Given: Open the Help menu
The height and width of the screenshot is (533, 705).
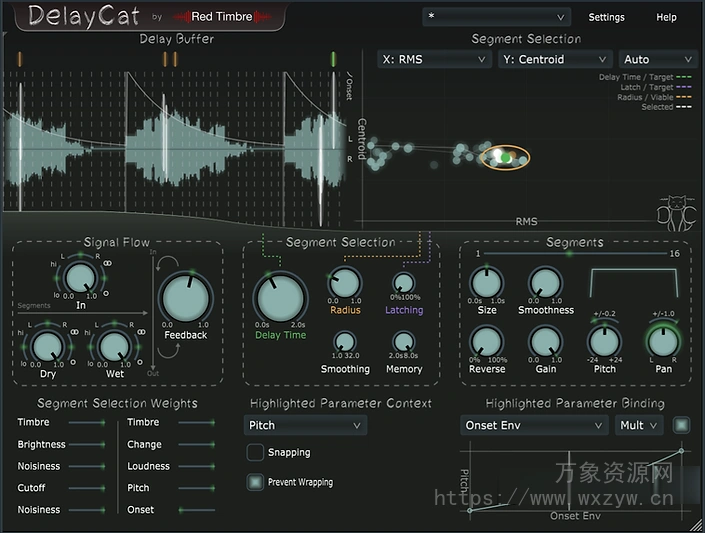Looking at the screenshot, I should coord(666,17).
